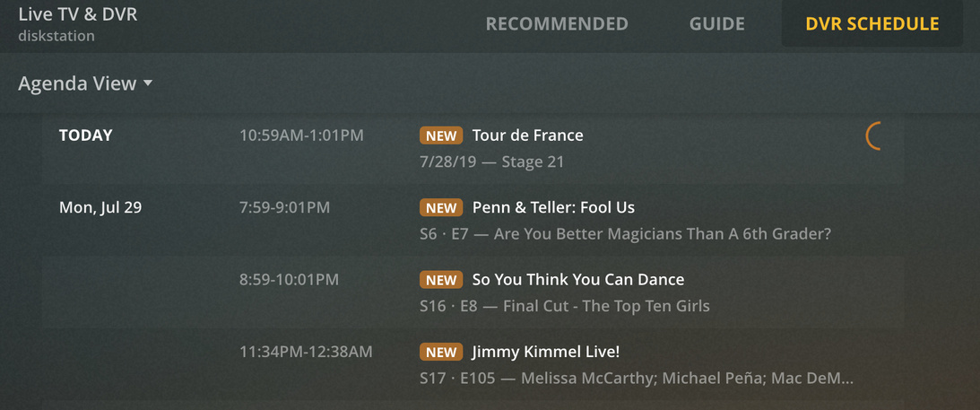The height and width of the screenshot is (410, 980).
Task: Click the Stage 21 episode subtitle
Action: pyautogui.click(x=490, y=162)
